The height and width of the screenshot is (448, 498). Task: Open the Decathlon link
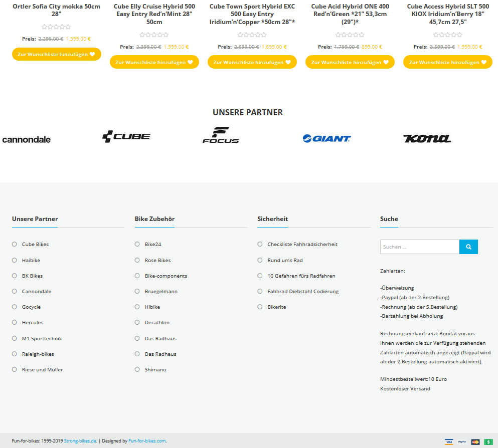pyautogui.click(x=157, y=323)
